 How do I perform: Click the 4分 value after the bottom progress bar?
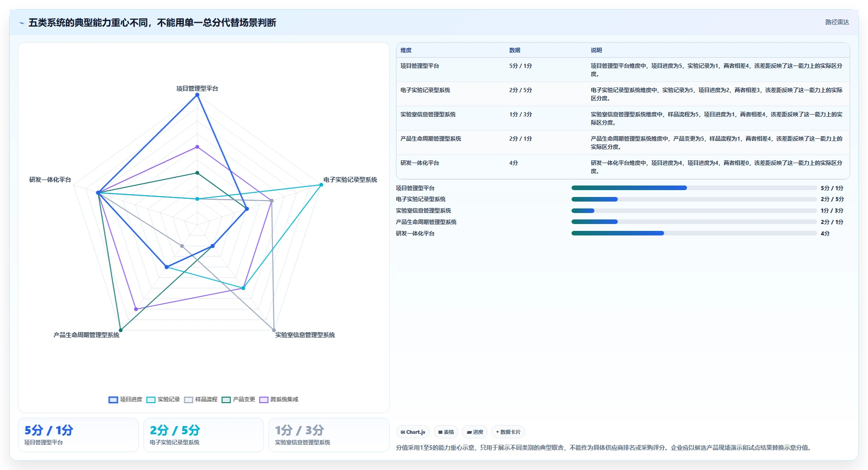coord(825,234)
